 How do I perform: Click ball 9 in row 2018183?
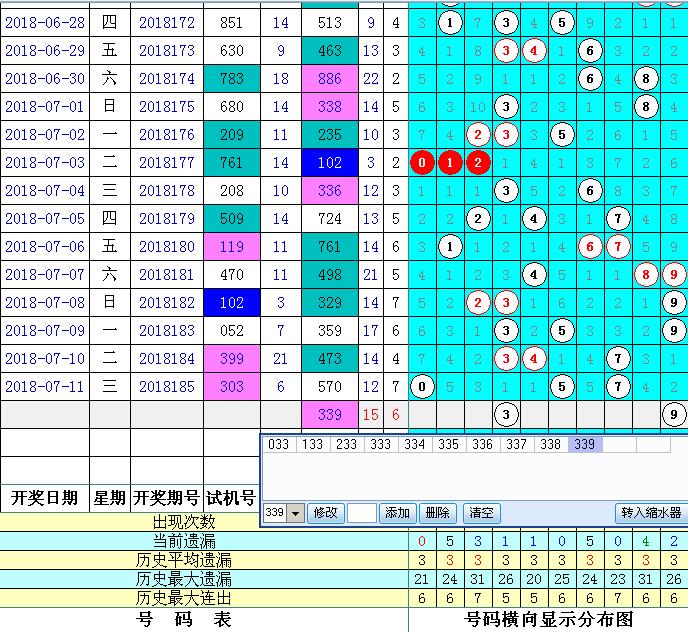(674, 330)
